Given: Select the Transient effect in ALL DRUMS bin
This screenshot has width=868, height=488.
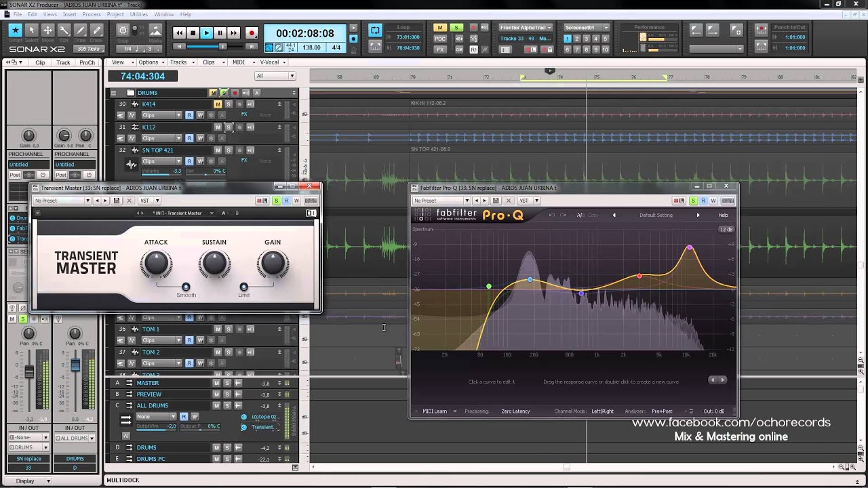Looking at the screenshot, I should [262, 427].
